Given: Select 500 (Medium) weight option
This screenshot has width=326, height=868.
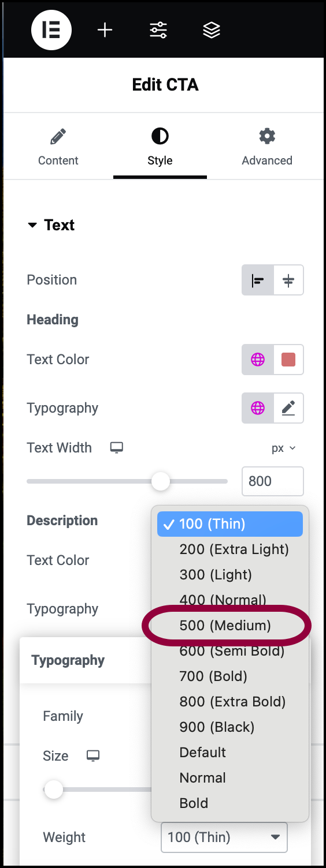Looking at the screenshot, I should 225,625.
